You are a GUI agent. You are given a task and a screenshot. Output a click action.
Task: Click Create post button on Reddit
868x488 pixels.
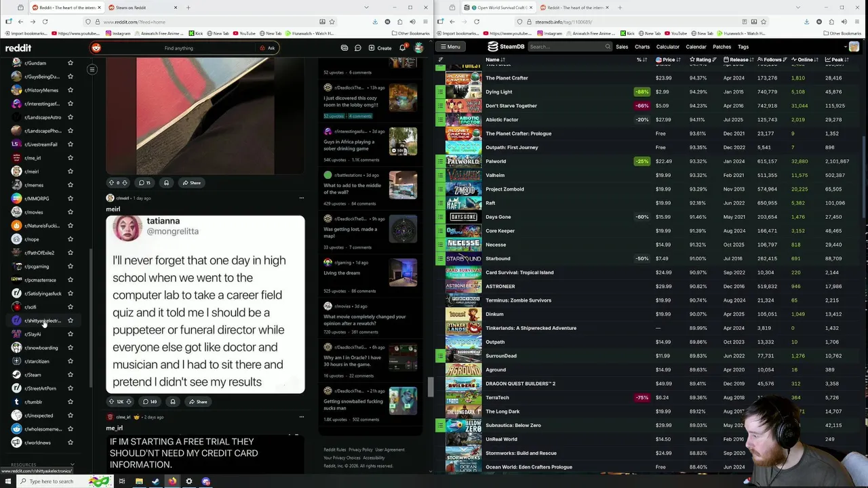(x=380, y=48)
